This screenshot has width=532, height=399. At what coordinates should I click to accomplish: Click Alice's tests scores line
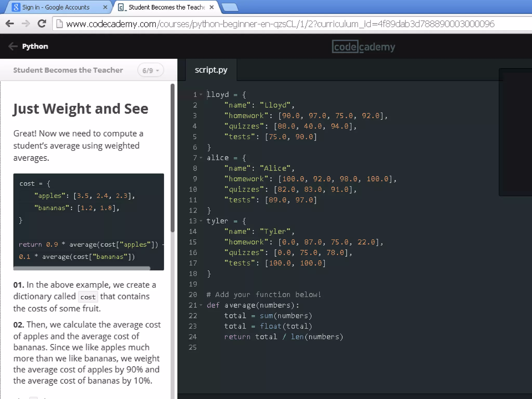(271, 200)
